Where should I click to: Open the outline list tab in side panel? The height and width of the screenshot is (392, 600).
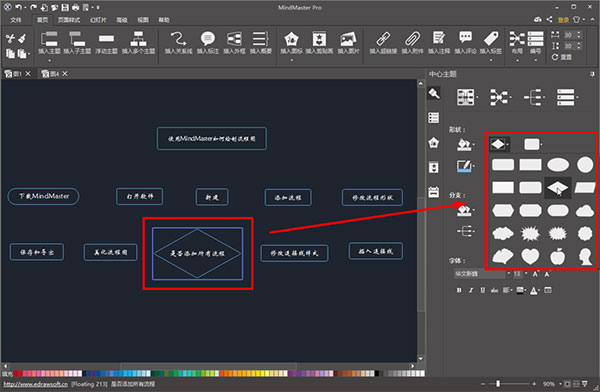coord(434,118)
